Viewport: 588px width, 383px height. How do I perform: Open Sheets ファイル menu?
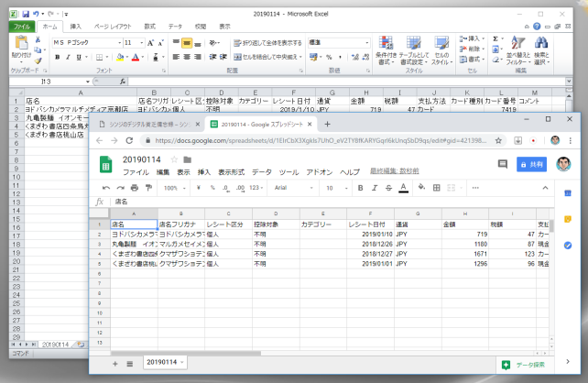[x=136, y=172]
